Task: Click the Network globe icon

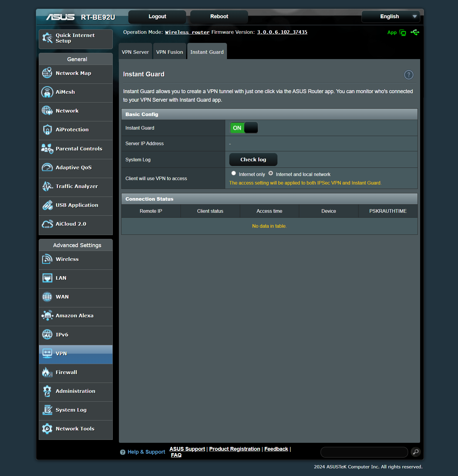Action: point(47,111)
